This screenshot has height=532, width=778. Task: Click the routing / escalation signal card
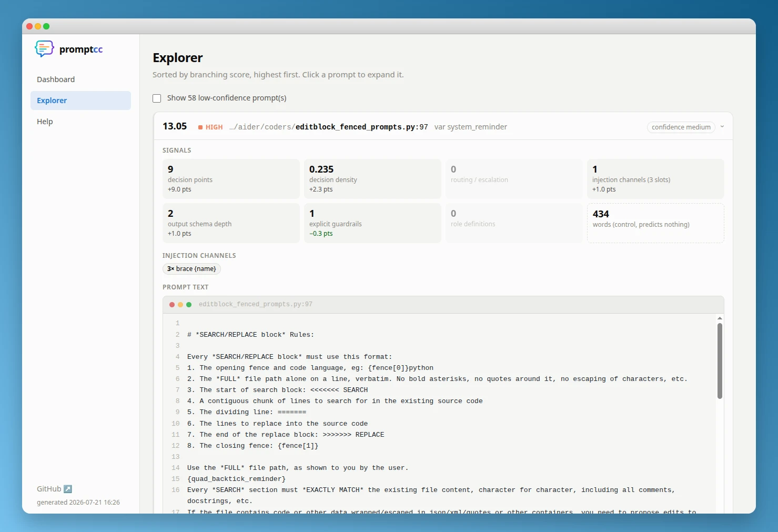click(x=514, y=179)
